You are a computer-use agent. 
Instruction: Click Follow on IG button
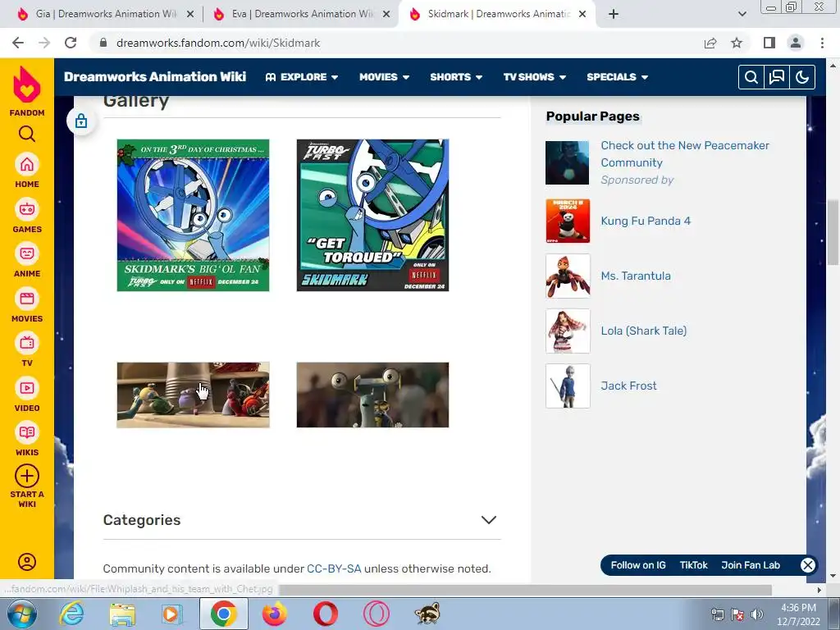click(638, 565)
